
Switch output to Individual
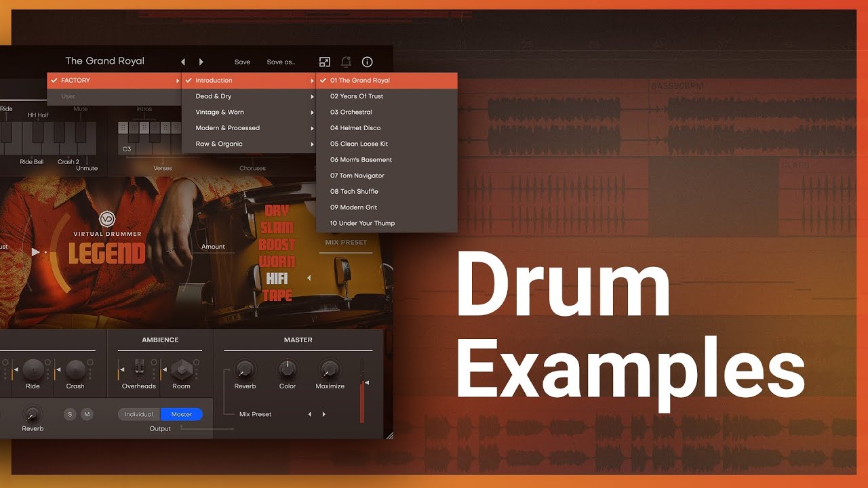pos(139,414)
